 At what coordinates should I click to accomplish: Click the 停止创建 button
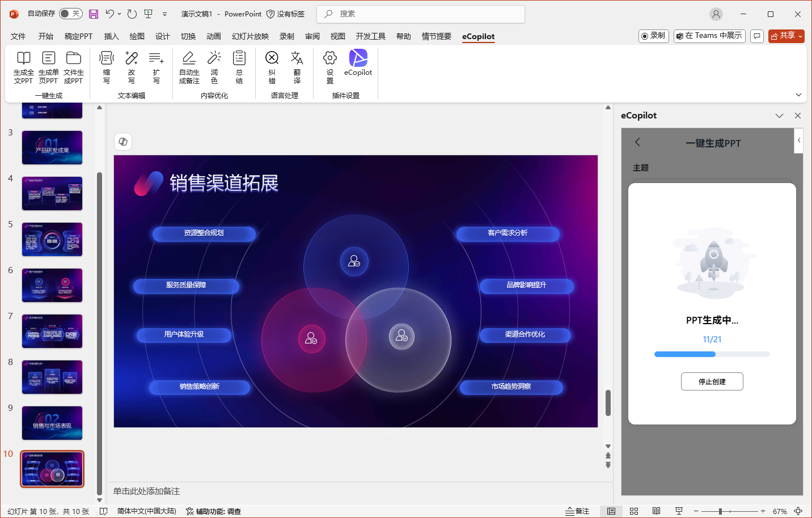click(712, 381)
